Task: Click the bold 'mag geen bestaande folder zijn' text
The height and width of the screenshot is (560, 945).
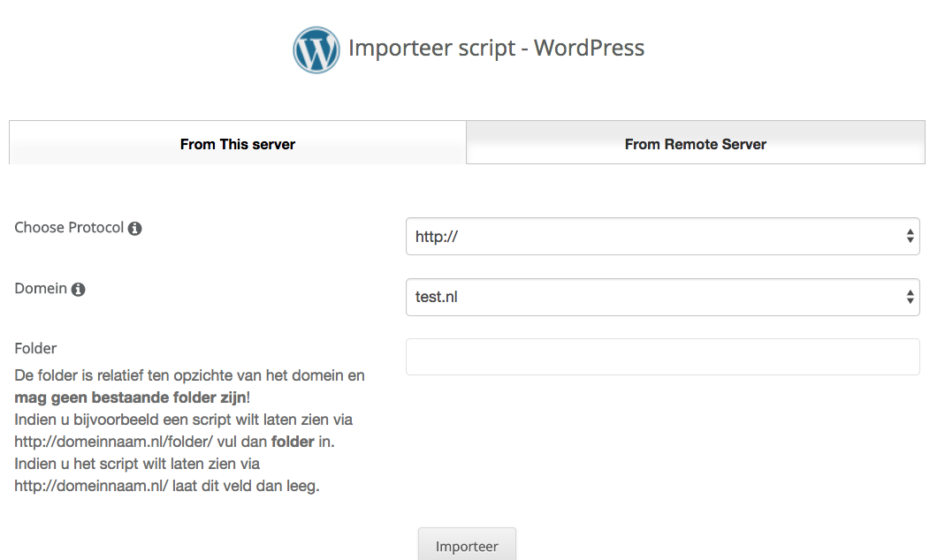Action: point(130,398)
